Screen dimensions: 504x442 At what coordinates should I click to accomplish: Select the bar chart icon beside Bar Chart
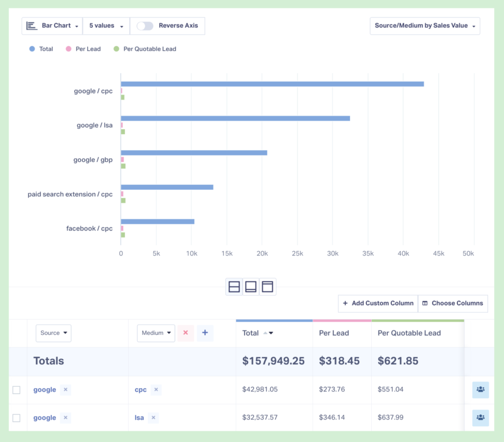[31, 26]
